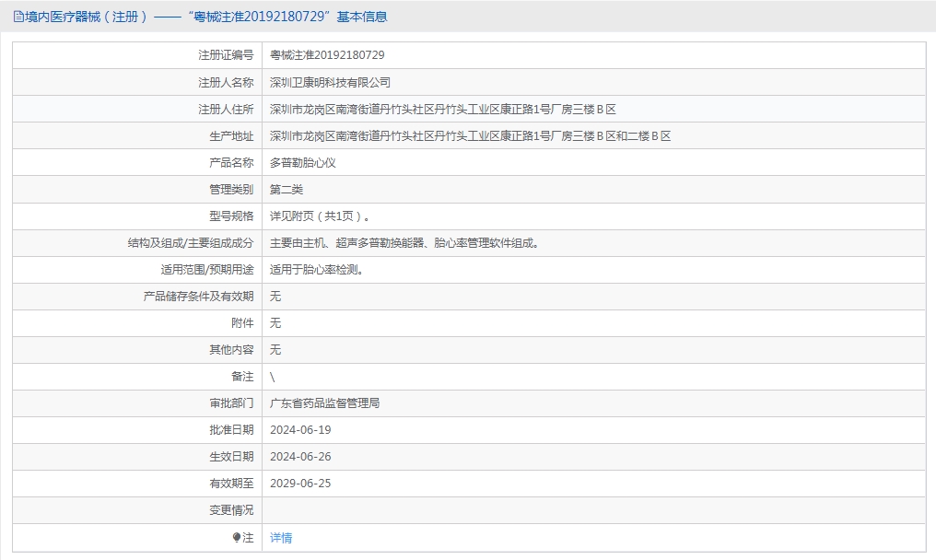
Task: Click the 型号规格 label
Action: (x=231, y=216)
